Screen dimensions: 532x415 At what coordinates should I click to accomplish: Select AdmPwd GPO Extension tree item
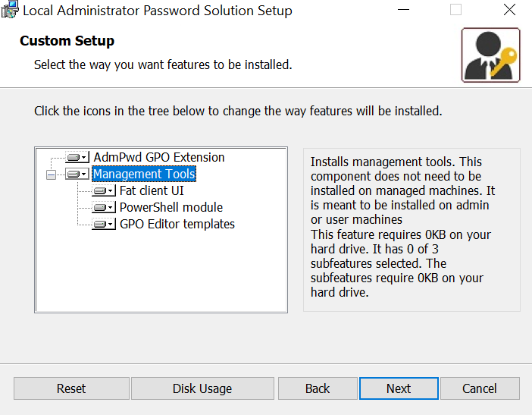[159, 157]
